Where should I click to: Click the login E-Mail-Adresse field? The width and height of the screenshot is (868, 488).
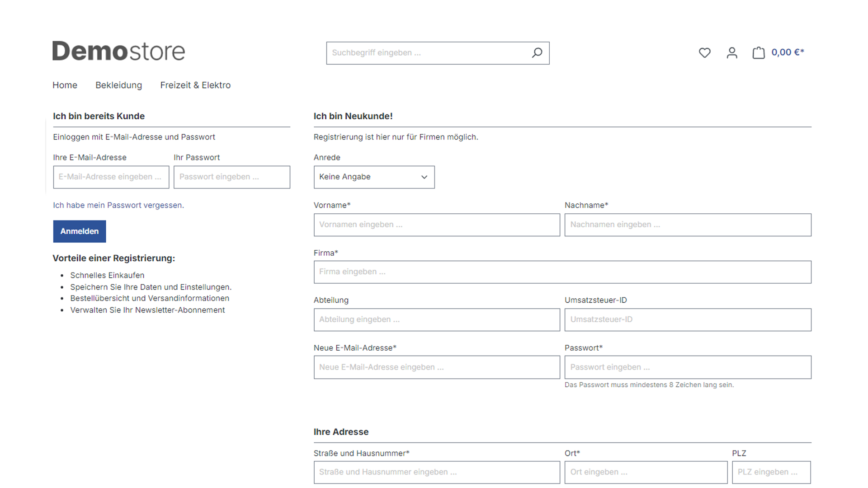pyautogui.click(x=111, y=177)
